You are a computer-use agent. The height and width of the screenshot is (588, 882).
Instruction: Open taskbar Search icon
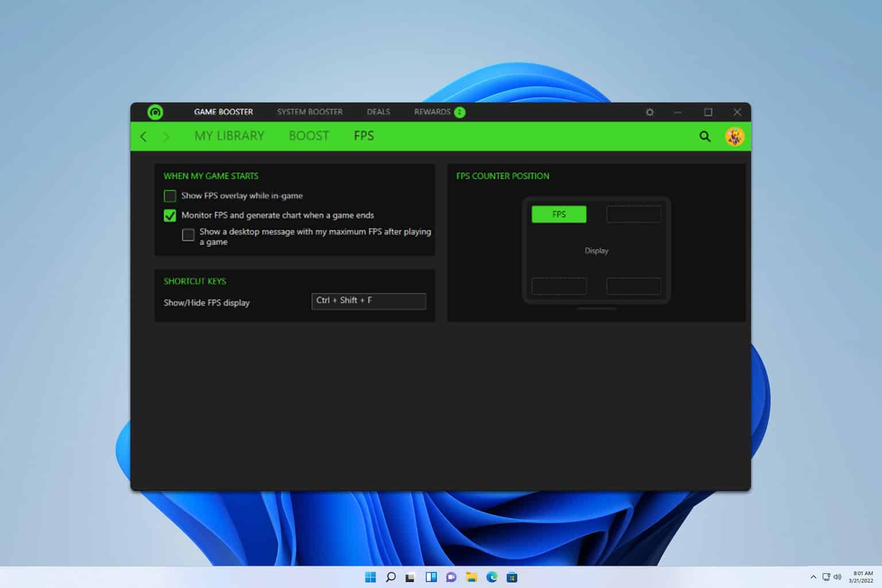(x=390, y=577)
